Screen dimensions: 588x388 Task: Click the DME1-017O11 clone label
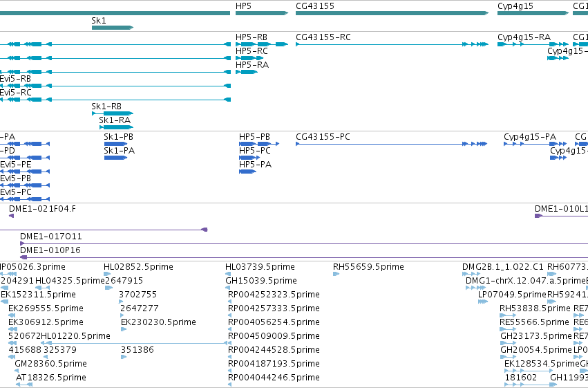[x=51, y=237]
